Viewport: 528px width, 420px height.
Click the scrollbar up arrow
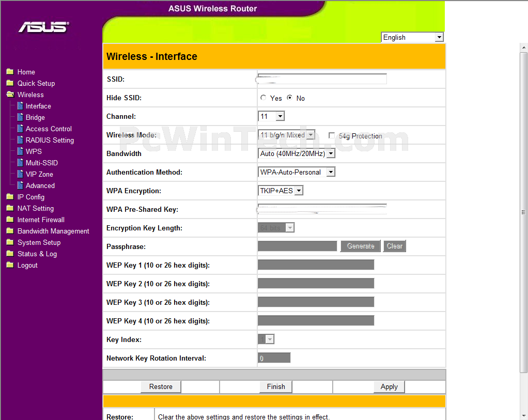[524, 48]
